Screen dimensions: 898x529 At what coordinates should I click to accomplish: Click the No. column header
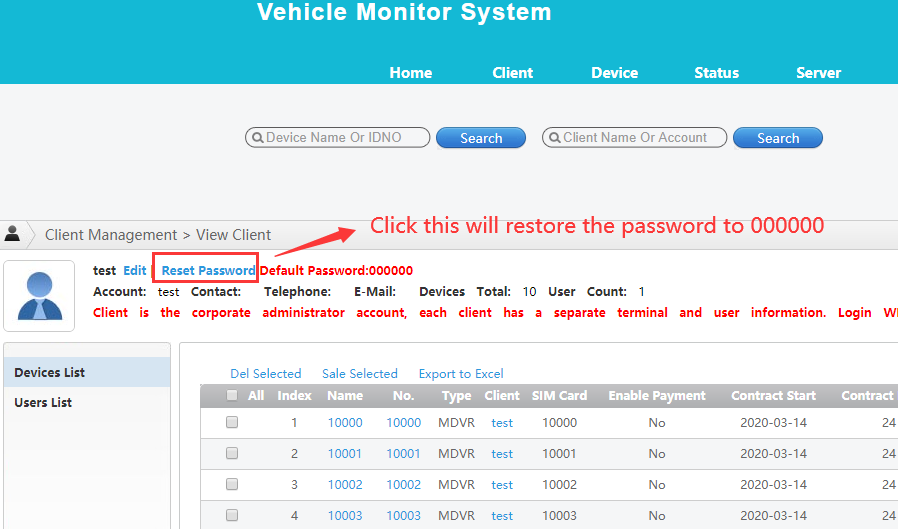pos(403,396)
